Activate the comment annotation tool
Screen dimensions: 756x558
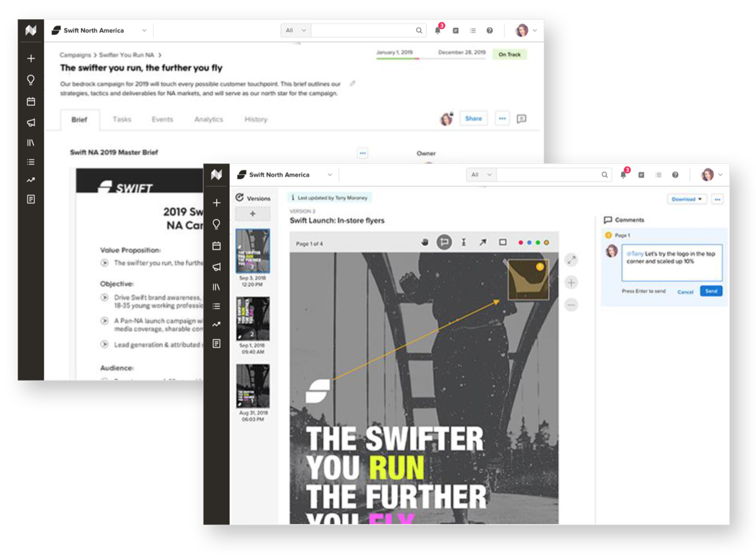pyautogui.click(x=444, y=242)
